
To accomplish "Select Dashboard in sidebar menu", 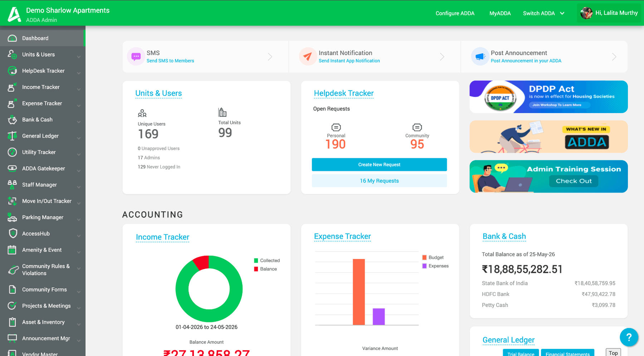I will point(43,38).
